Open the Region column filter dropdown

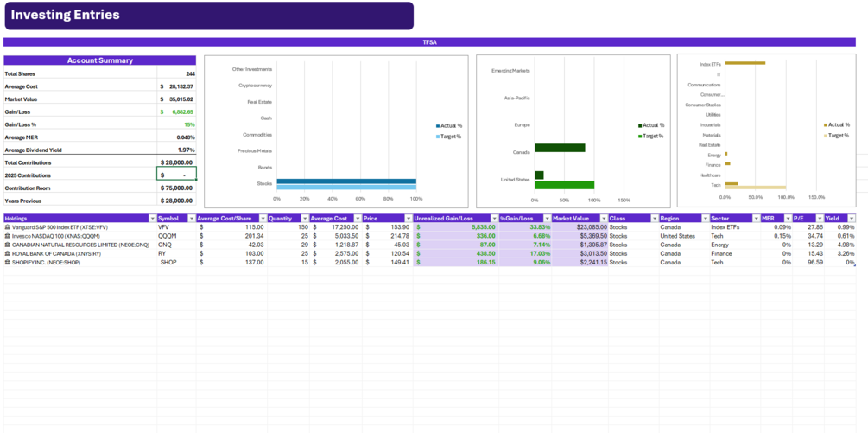706,219
